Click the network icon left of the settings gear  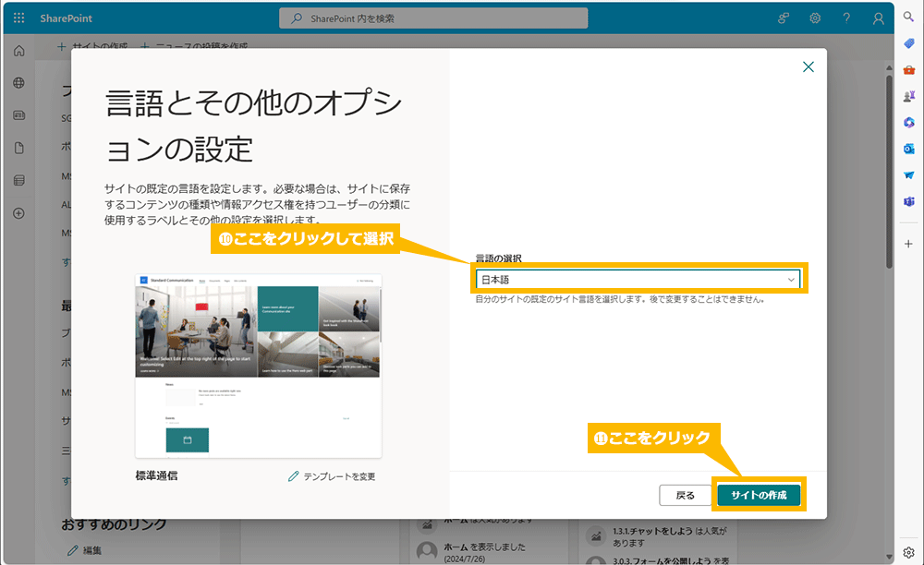(784, 18)
